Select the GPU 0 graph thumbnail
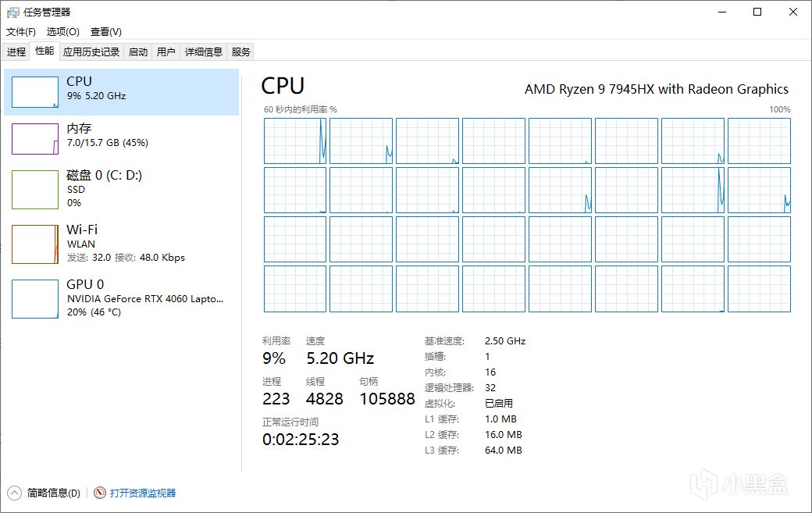 35,299
